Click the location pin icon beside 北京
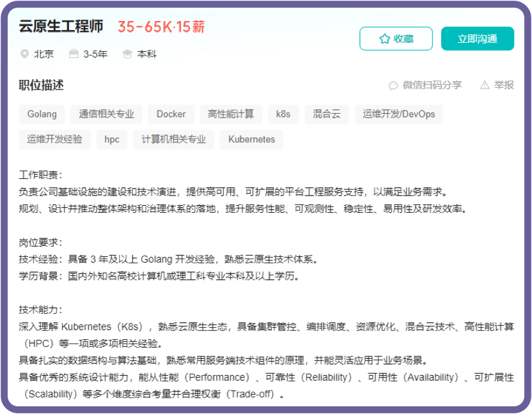532x414 pixels. click(25, 54)
